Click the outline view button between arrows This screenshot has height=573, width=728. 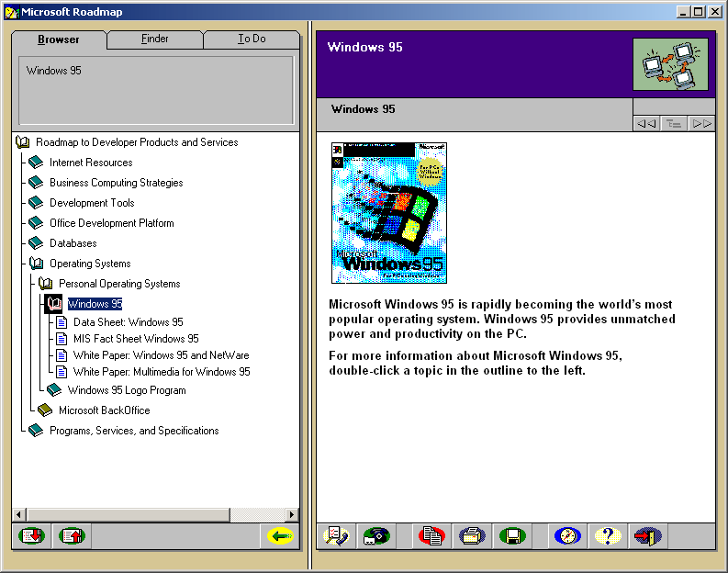tap(674, 124)
